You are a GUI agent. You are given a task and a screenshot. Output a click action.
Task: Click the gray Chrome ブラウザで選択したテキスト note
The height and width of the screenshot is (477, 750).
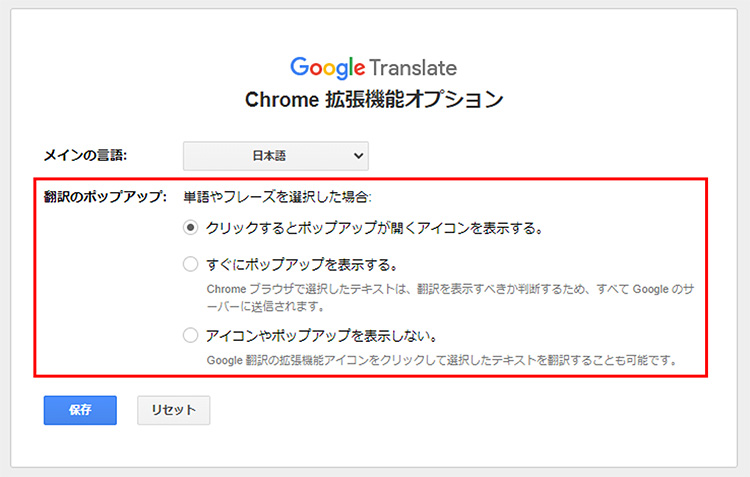pos(450,298)
